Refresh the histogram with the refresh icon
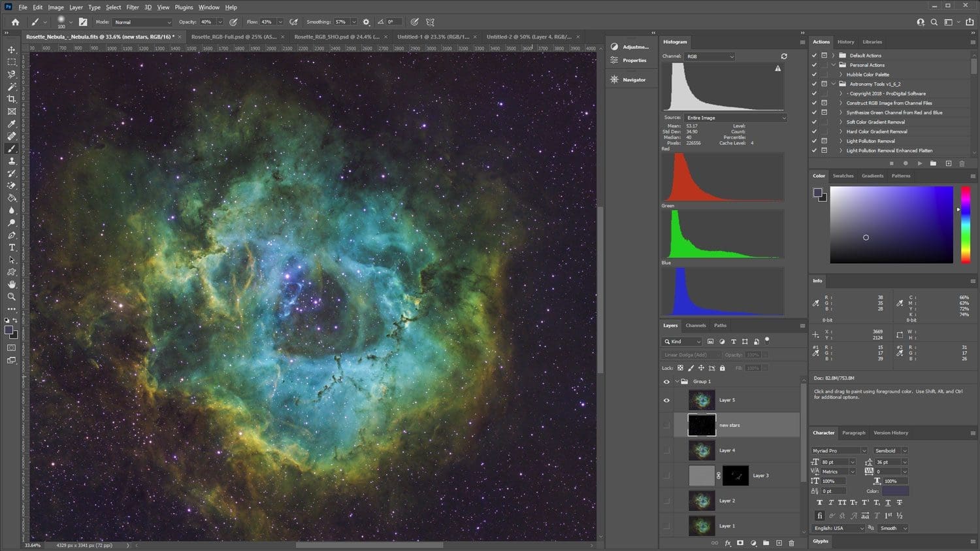 point(784,56)
